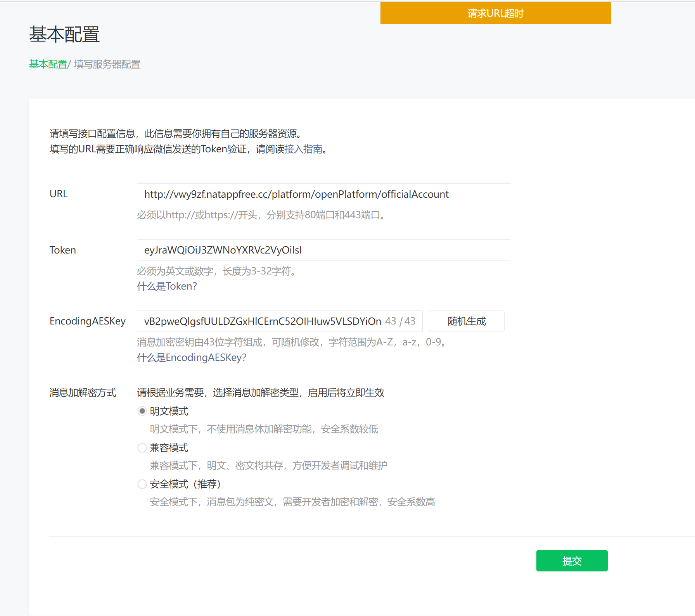Focus the URL input field
The height and width of the screenshot is (616, 695).
pyautogui.click(x=324, y=194)
